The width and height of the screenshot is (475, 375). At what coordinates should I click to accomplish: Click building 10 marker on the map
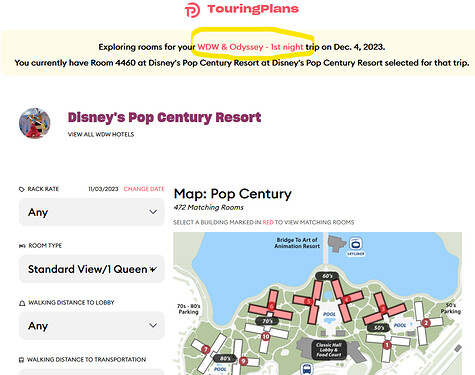pyautogui.click(x=266, y=336)
